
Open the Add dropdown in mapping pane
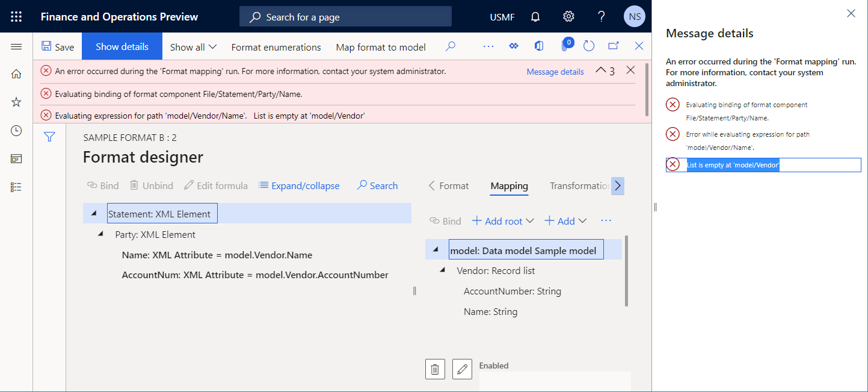(565, 221)
